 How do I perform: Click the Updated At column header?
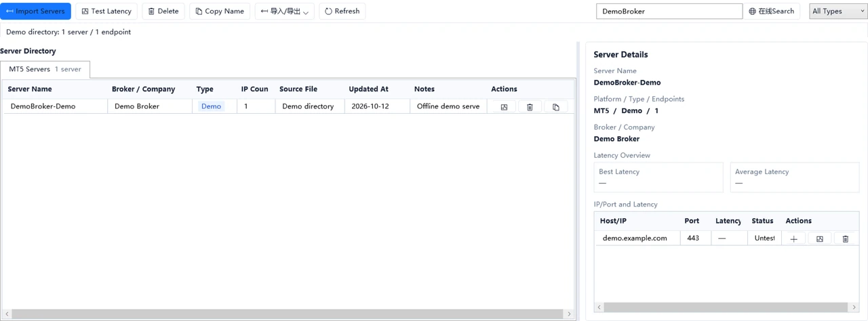[376, 89]
